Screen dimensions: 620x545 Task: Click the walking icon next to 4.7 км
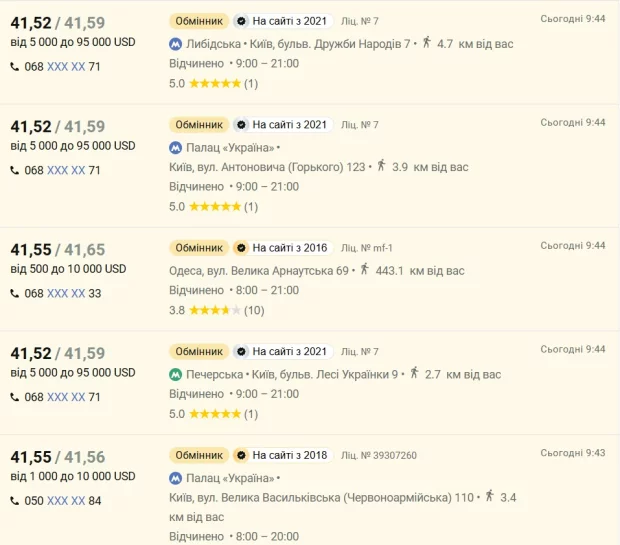(x=426, y=42)
